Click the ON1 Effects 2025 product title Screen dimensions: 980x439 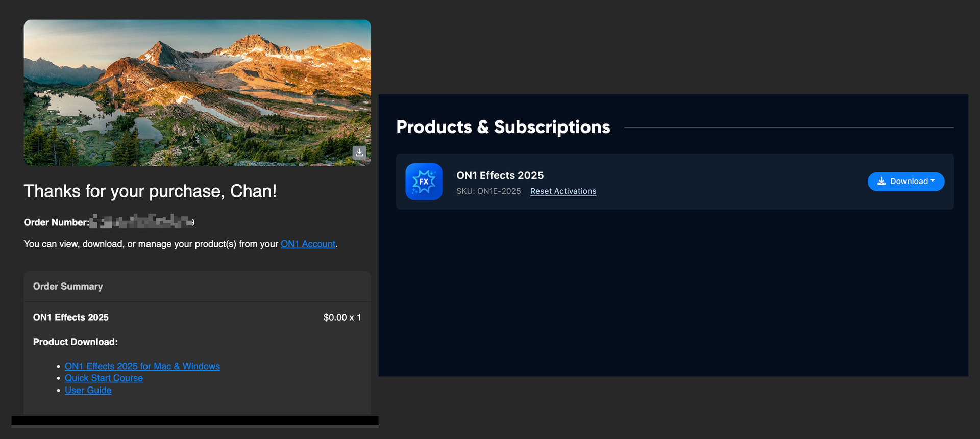tap(500, 175)
